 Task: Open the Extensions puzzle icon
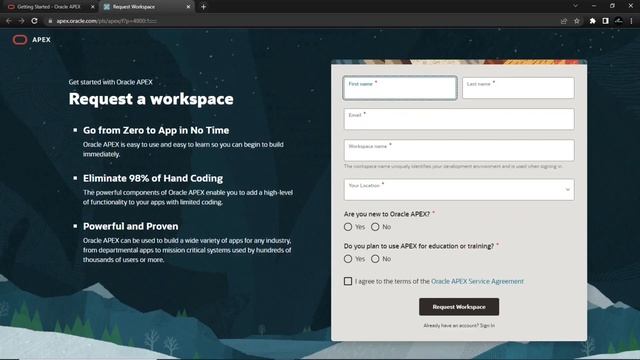point(592,21)
